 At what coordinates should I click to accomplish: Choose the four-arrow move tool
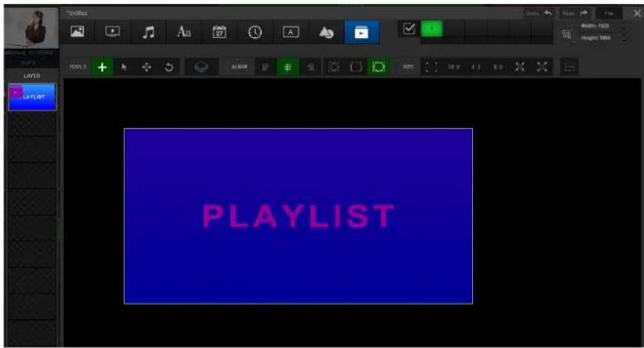147,67
